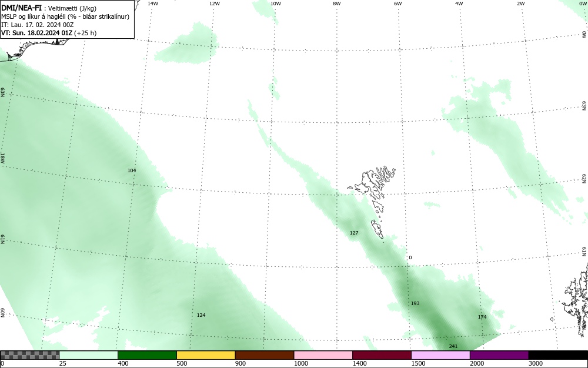Click the 8W longitude label

click(x=337, y=4)
